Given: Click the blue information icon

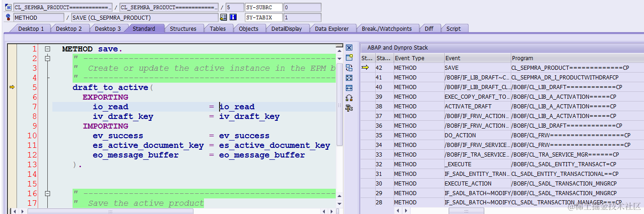Looking at the screenshot, I should click(233, 17).
